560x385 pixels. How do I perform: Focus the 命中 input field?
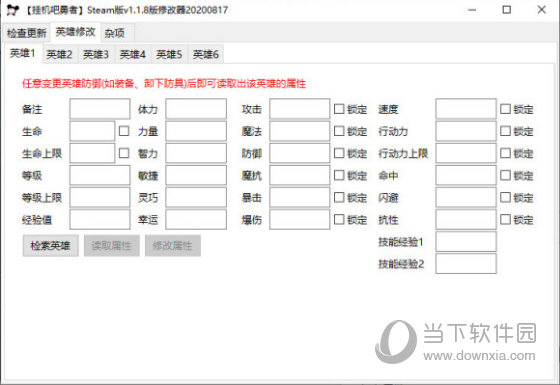click(466, 175)
